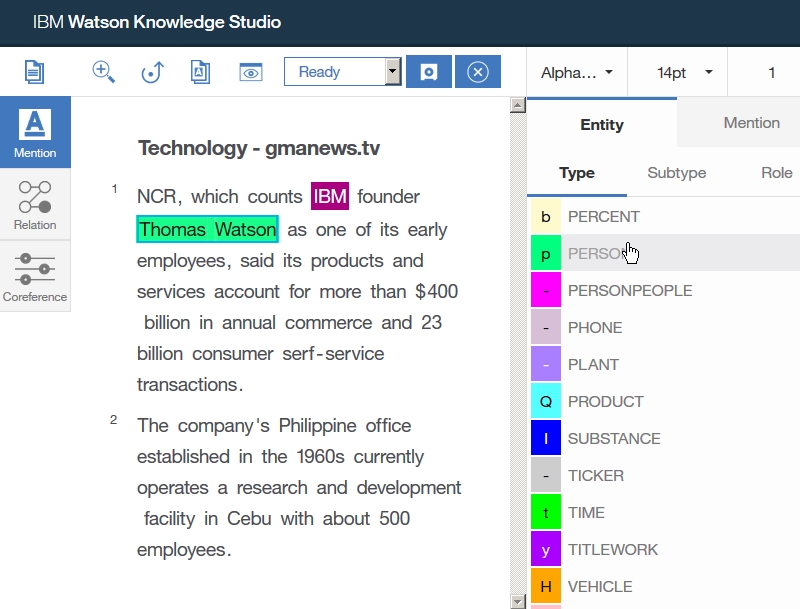Open the document list icon

(34, 72)
